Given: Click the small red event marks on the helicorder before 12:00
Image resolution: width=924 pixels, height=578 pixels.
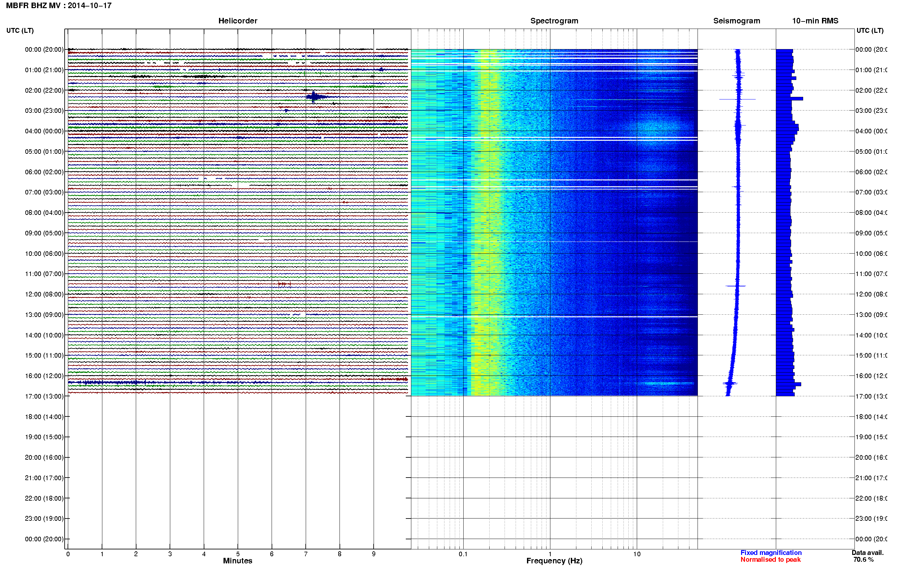Looking at the screenshot, I should point(284,284).
